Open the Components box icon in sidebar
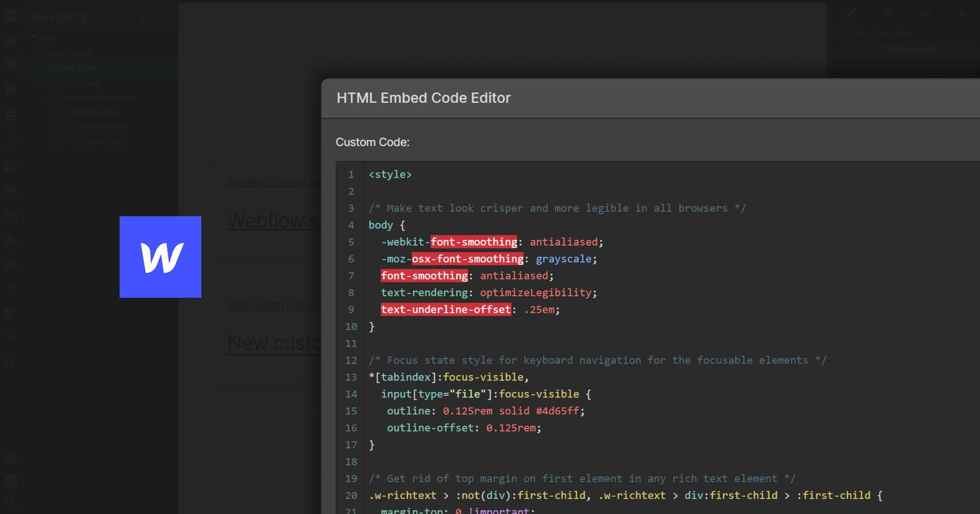 [11, 40]
